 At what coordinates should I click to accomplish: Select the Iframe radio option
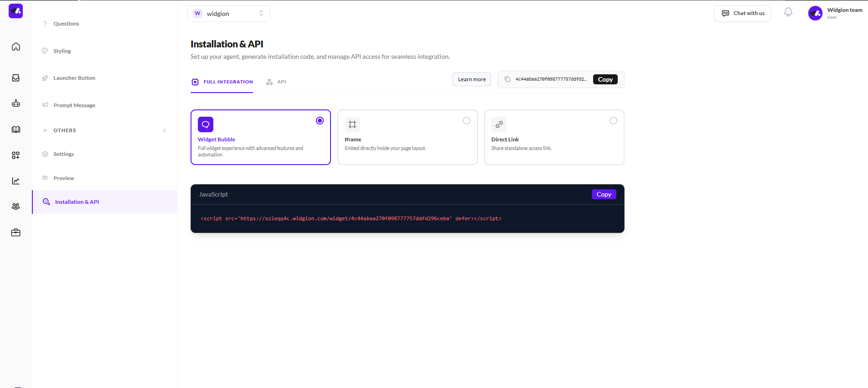click(466, 121)
